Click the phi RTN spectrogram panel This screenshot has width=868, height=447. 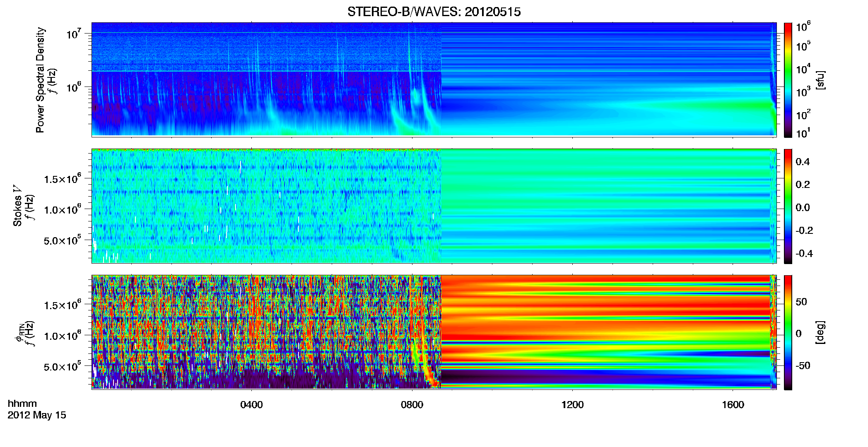(x=434, y=332)
